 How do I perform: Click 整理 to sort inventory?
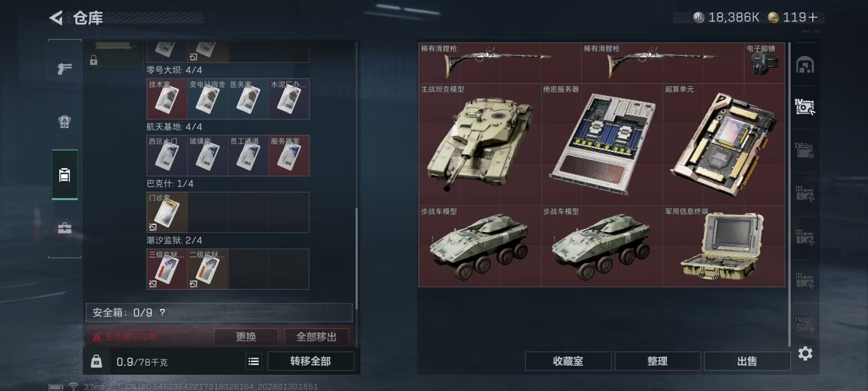click(657, 361)
